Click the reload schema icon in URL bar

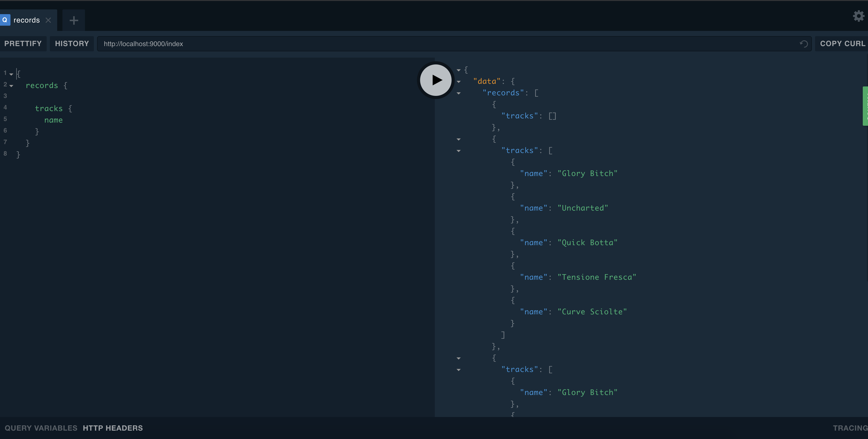[x=804, y=44]
